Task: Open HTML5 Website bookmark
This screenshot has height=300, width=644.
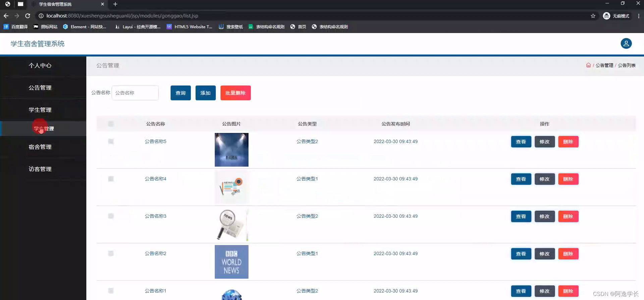Action: pyautogui.click(x=190, y=27)
